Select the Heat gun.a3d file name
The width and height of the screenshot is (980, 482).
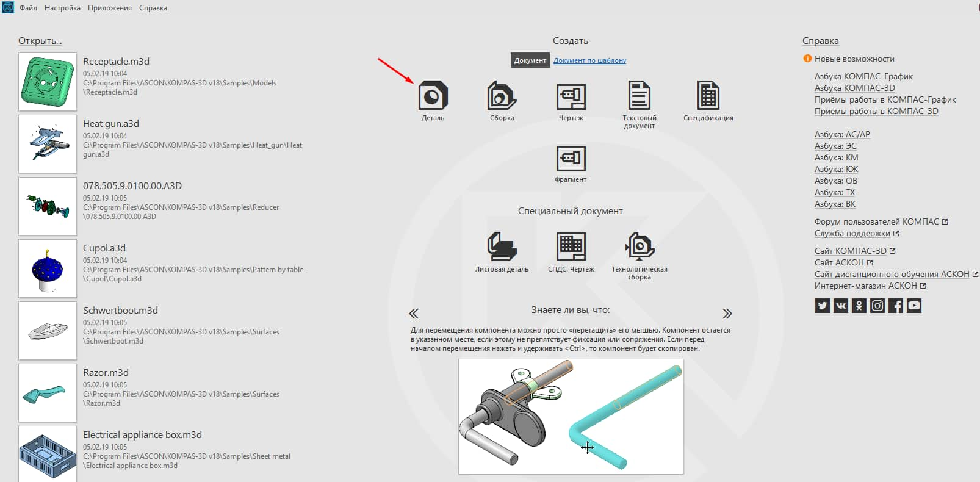(111, 123)
